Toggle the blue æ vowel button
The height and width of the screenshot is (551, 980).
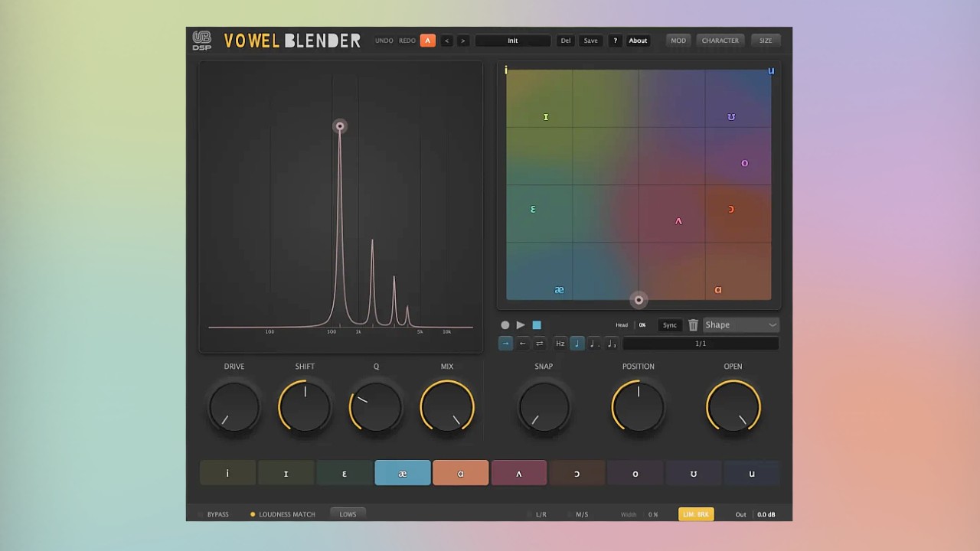coord(403,473)
